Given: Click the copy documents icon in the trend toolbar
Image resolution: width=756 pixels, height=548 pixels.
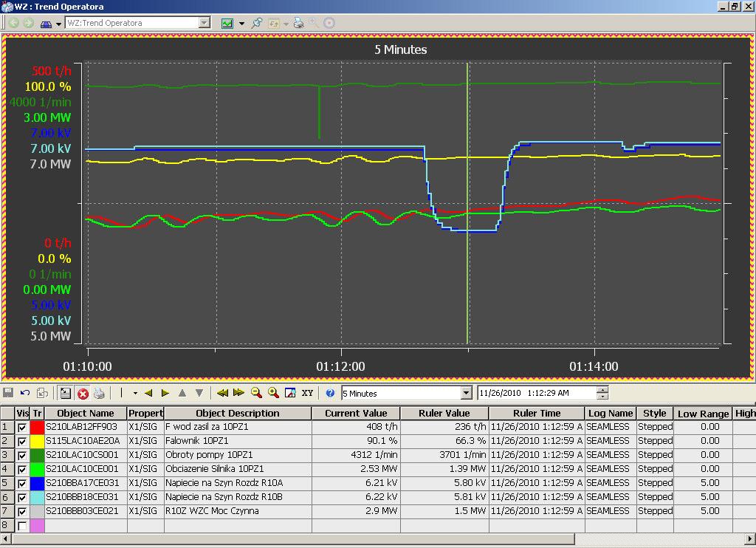Looking at the screenshot, I should [42, 393].
